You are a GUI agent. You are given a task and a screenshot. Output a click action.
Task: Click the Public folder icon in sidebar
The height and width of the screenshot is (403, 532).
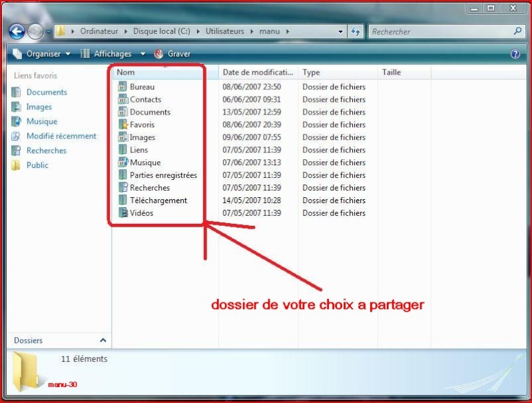click(x=16, y=165)
